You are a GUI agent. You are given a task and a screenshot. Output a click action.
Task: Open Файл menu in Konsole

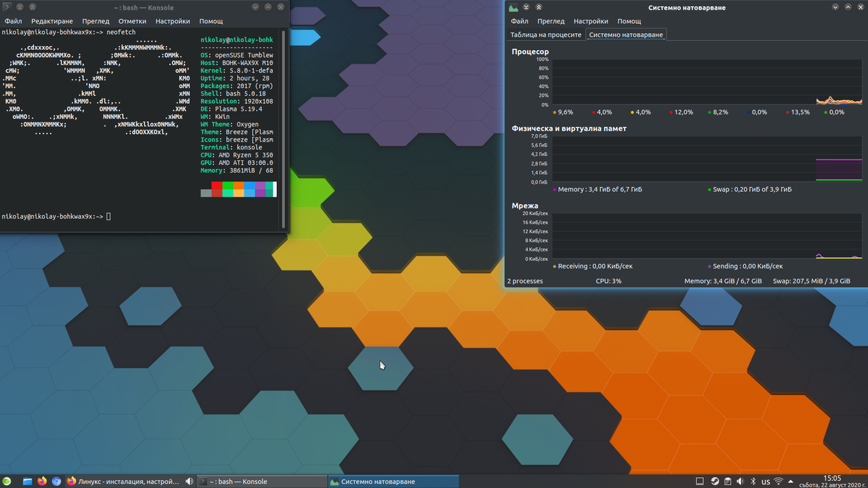pyautogui.click(x=13, y=21)
